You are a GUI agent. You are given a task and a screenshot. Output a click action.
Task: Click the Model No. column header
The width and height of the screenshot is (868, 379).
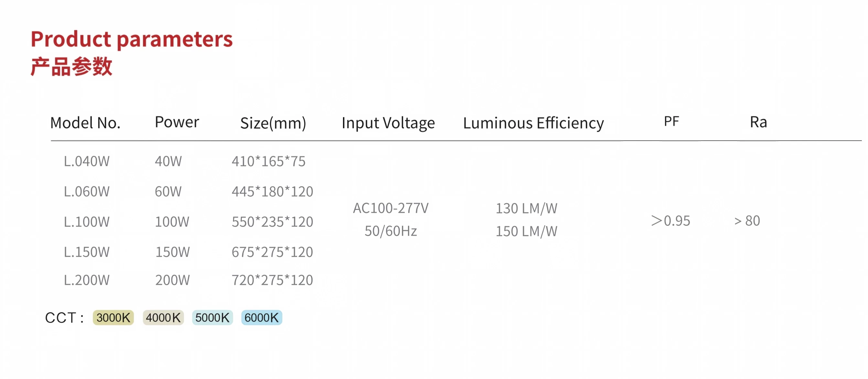click(x=85, y=123)
